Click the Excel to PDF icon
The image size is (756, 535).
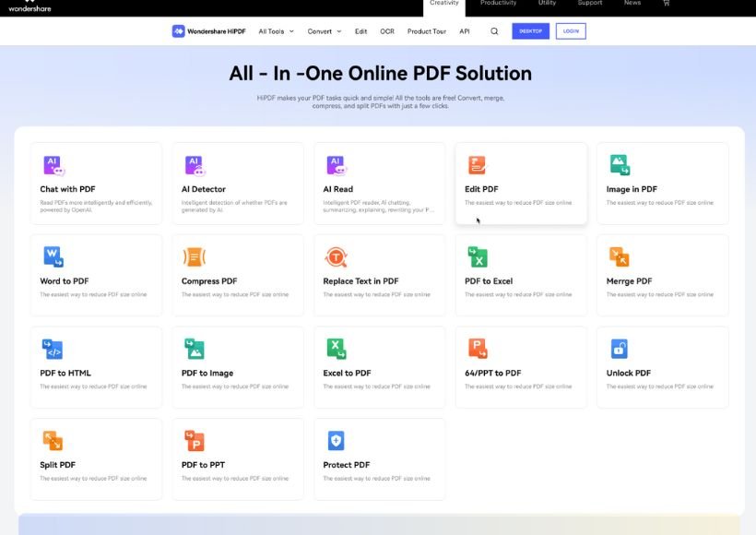coord(337,349)
